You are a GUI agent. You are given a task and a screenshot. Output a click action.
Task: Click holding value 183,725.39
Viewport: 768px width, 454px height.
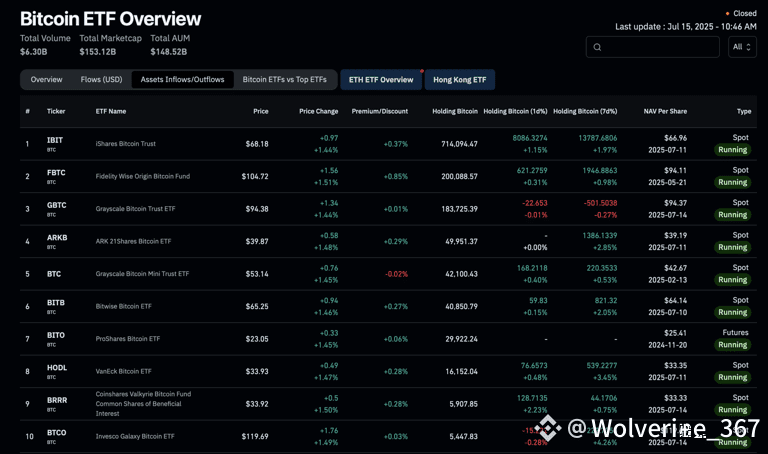[459, 209]
